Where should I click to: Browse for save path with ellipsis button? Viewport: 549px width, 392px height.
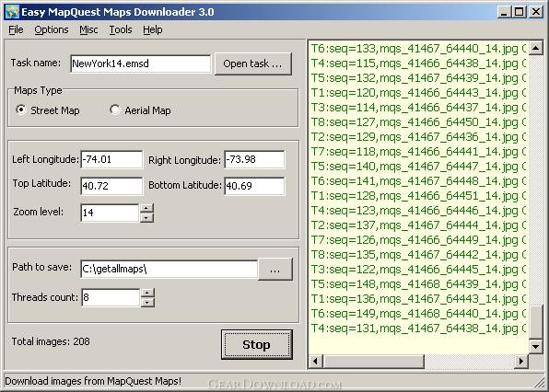point(274,270)
